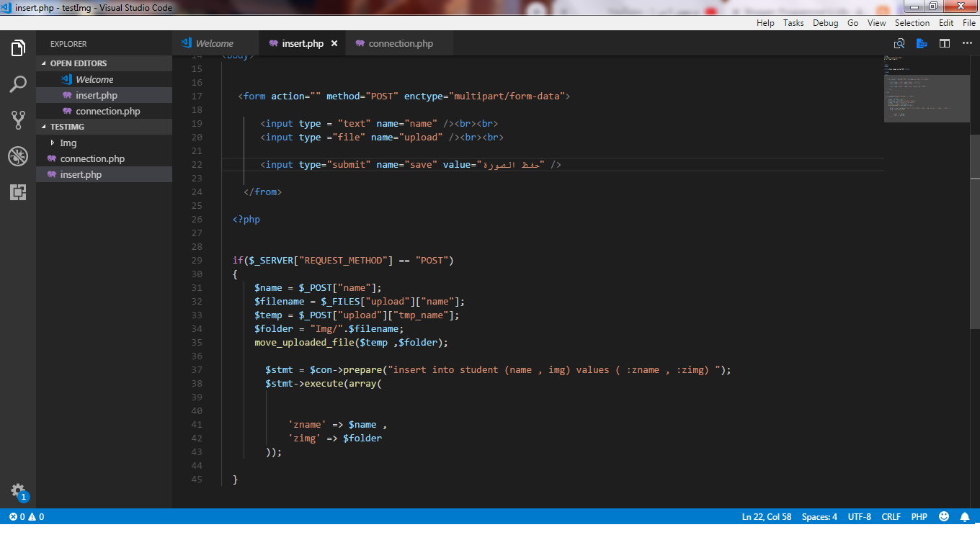
Task: Open the Debug menu
Action: coord(825,22)
